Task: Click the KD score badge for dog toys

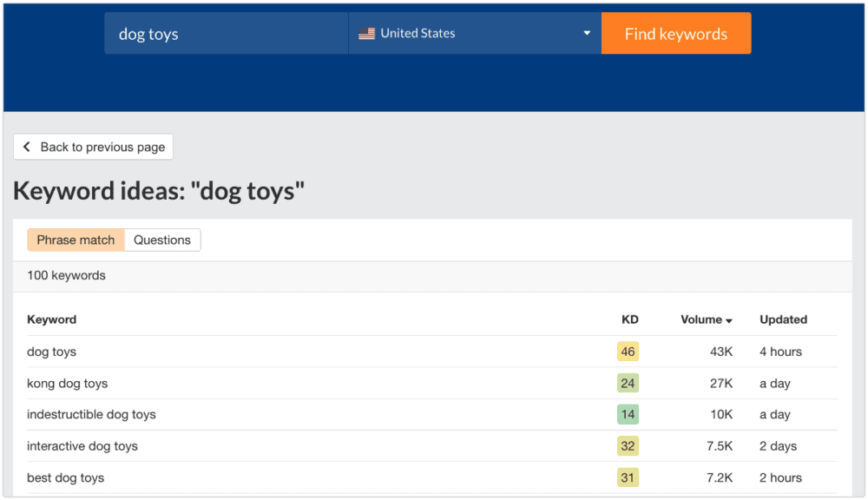Action: (x=628, y=352)
